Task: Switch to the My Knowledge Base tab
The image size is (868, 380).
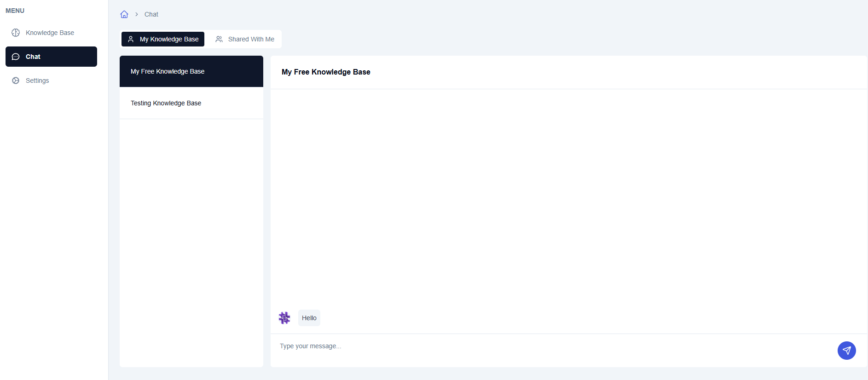Action: pos(169,39)
